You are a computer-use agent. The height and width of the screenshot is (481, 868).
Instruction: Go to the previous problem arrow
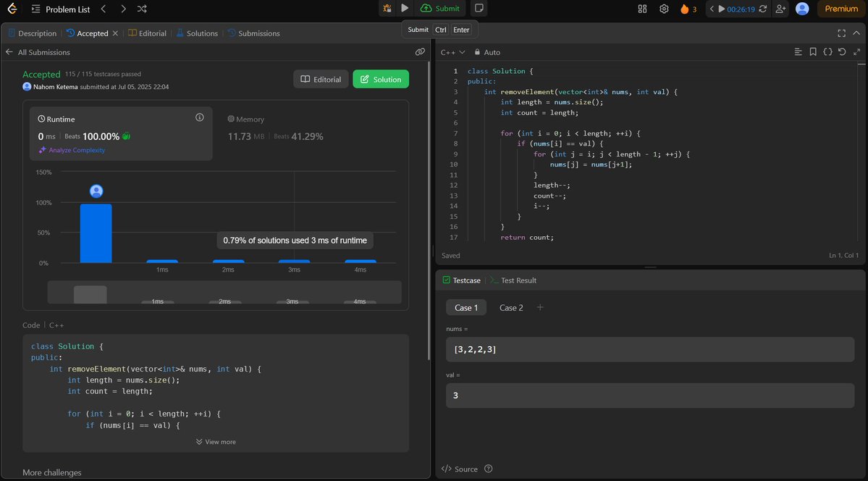[x=104, y=9]
